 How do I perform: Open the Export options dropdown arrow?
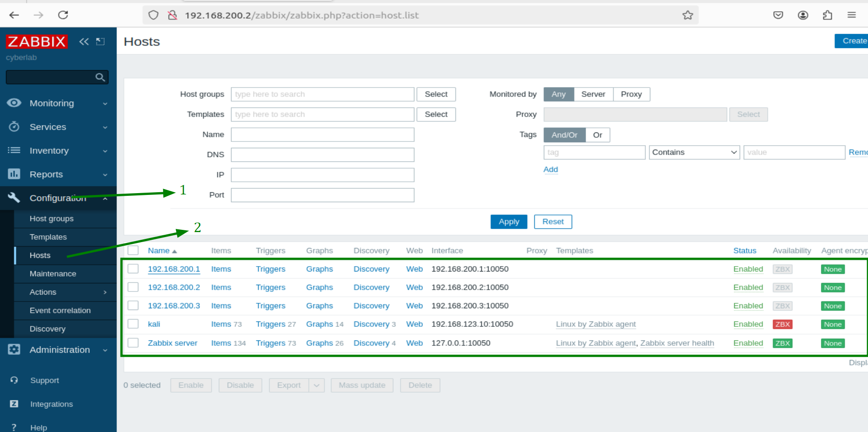[316, 385]
